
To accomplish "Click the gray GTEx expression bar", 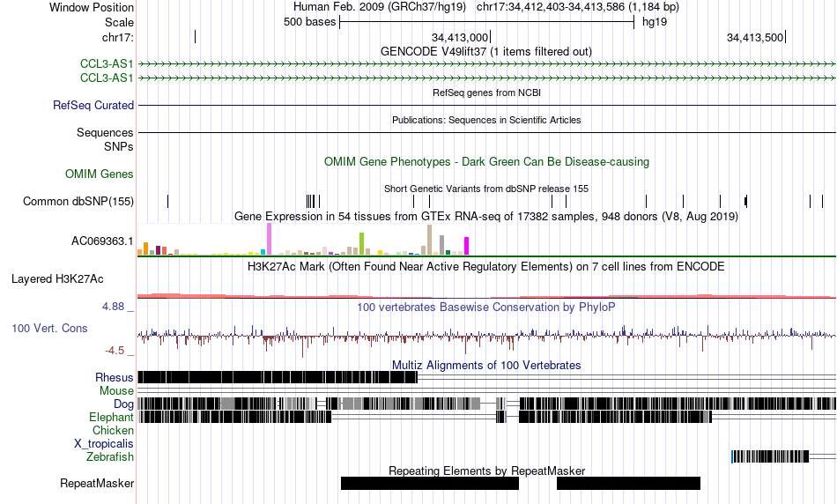I will coord(441,245).
